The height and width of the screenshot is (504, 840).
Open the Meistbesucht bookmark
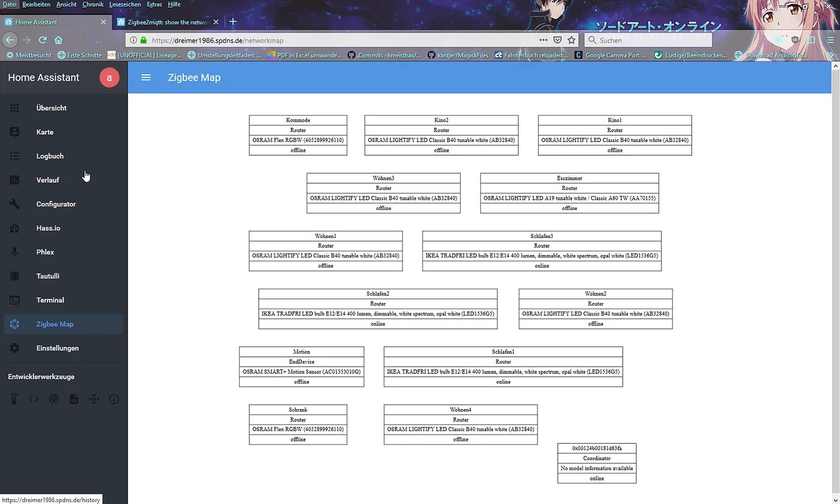(x=29, y=55)
